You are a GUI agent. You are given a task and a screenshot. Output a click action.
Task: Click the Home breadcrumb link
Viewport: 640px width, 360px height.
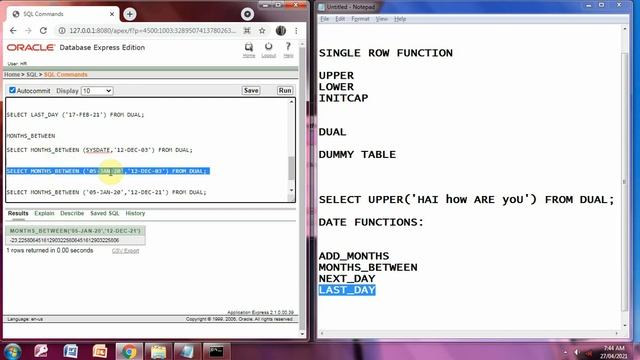tap(12, 75)
